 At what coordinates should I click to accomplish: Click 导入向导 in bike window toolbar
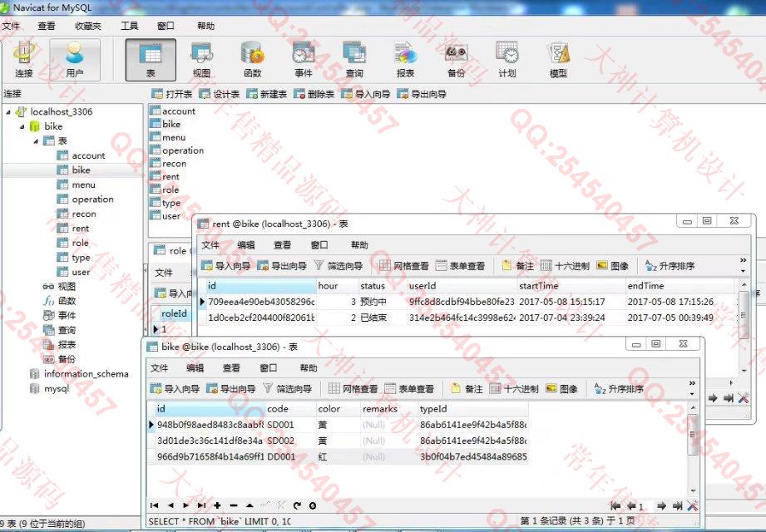pyautogui.click(x=175, y=389)
